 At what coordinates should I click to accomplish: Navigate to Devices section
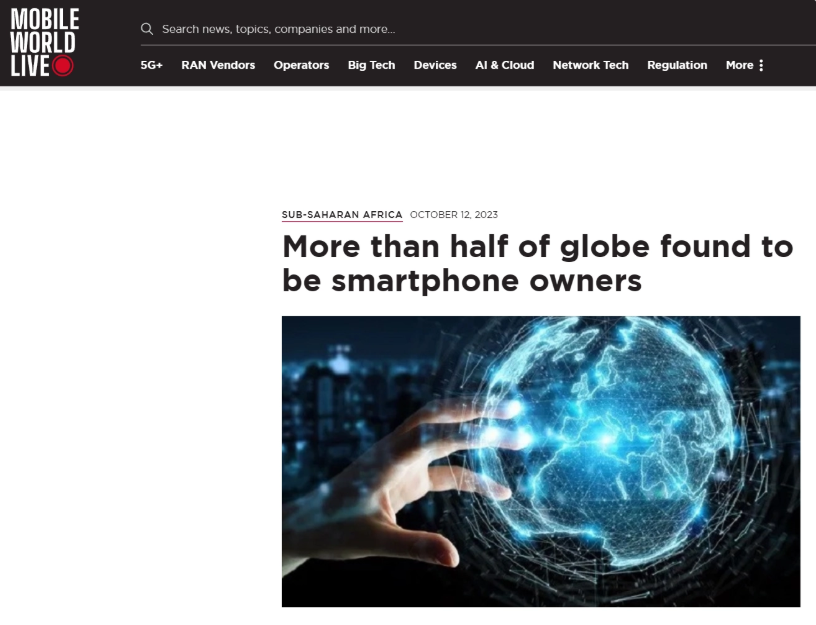[435, 65]
